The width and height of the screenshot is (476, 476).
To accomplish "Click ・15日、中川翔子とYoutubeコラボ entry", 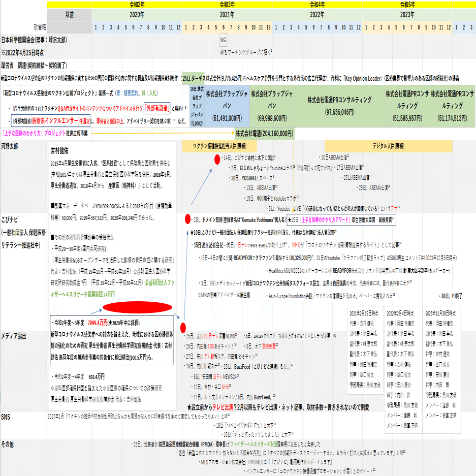I will point(271,199).
